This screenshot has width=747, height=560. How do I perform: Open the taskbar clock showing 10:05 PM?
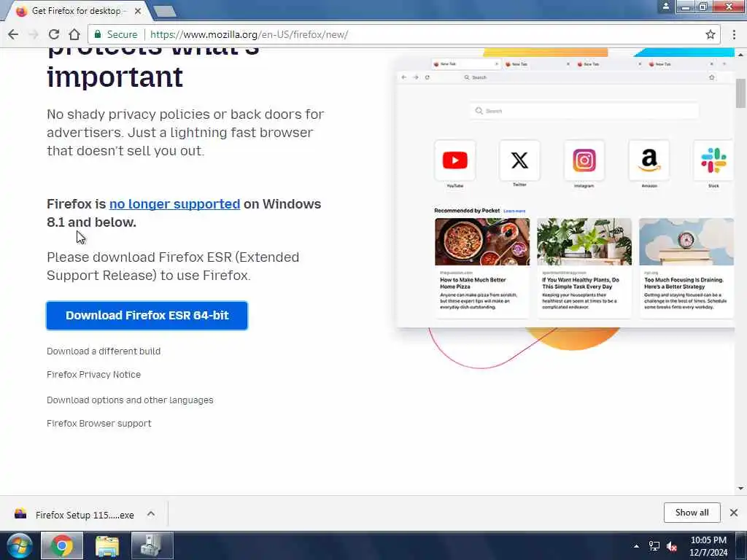[708, 546]
